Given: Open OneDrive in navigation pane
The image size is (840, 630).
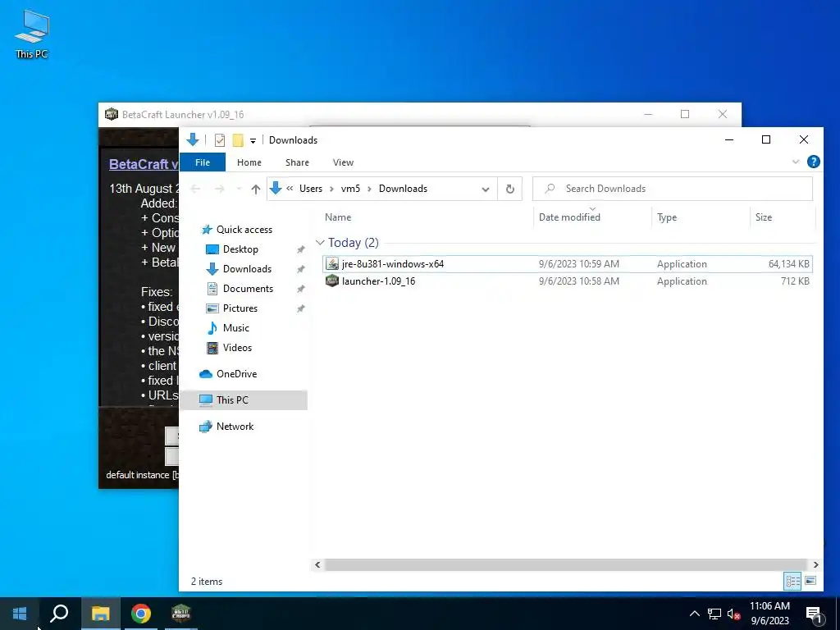Looking at the screenshot, I should [236, 374].
